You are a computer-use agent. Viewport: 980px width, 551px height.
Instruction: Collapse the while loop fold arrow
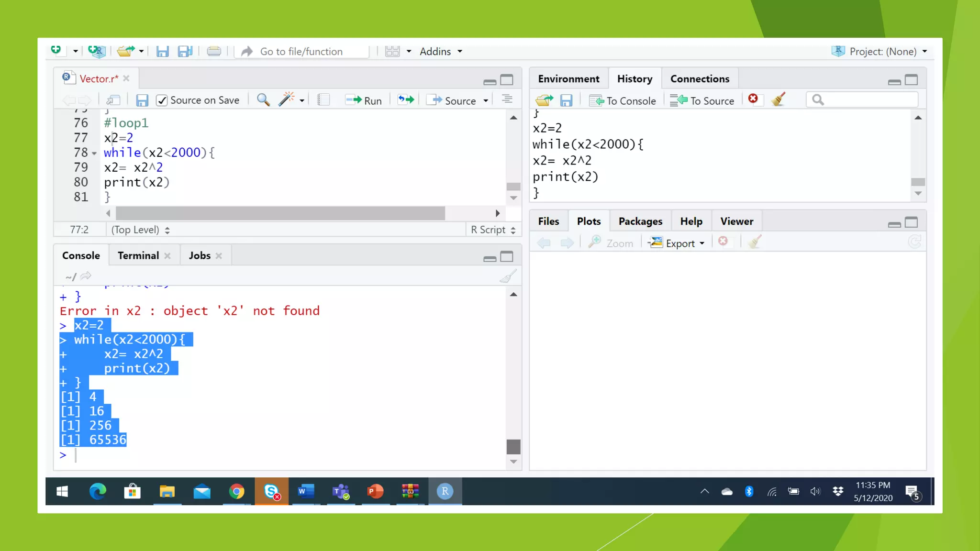click(94, 154)
